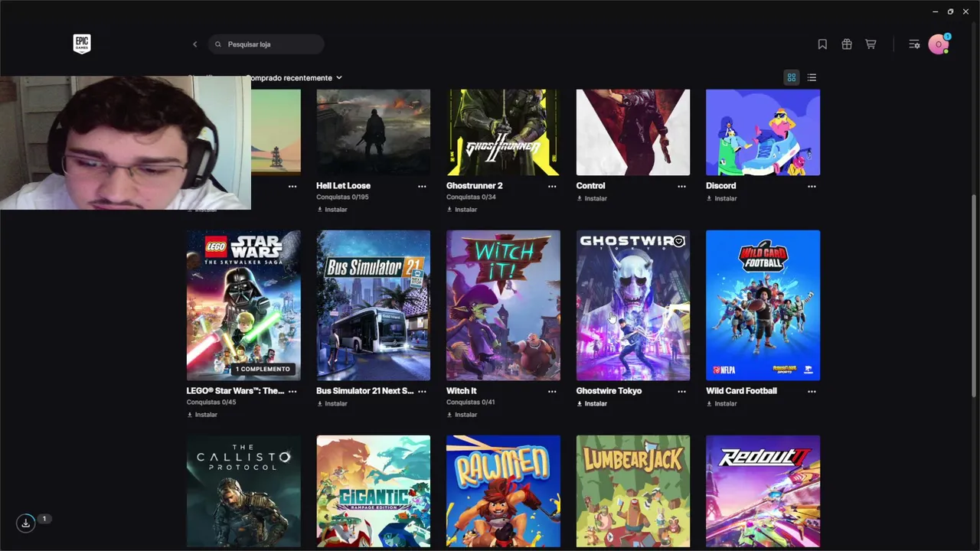Open the Hell Let Loose cover art
The width and height of the screenshot is (980, 551).
[x=374, y=132]
